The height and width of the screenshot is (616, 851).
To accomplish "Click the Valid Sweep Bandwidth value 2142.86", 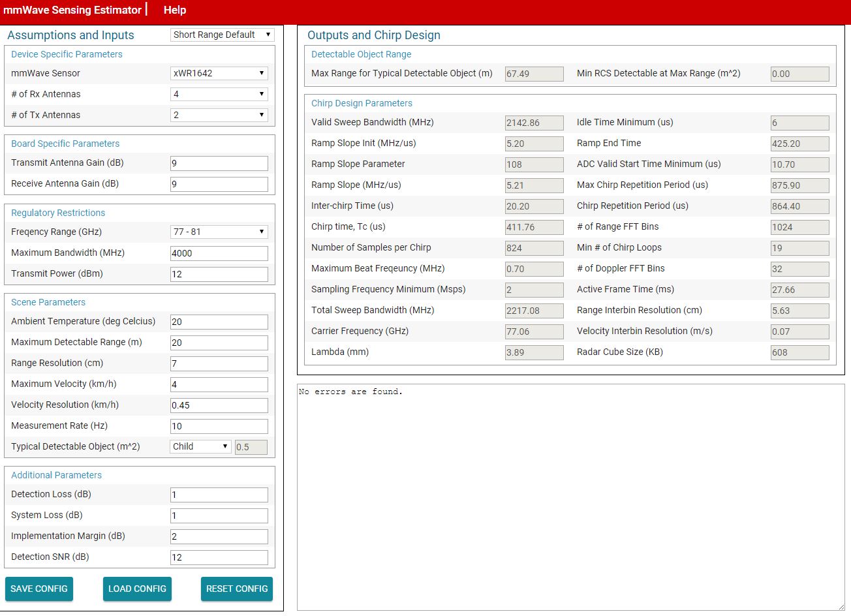I will click(534, 123).
